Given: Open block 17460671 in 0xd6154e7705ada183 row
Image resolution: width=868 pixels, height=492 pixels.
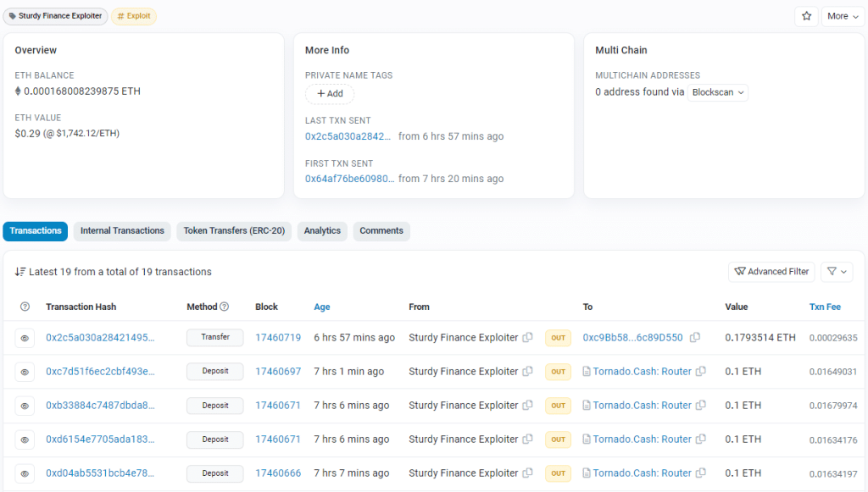Looking at the screenshot, I should click(x=278, y=439).
